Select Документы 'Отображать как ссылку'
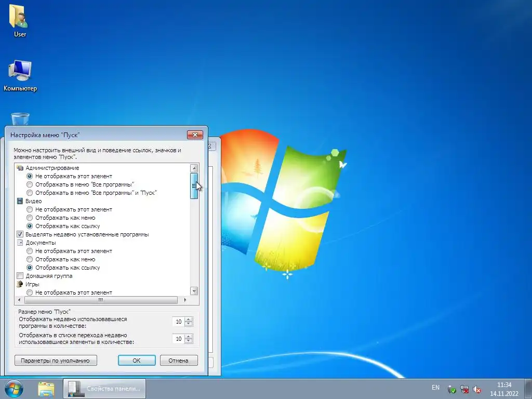 [30, 268]
